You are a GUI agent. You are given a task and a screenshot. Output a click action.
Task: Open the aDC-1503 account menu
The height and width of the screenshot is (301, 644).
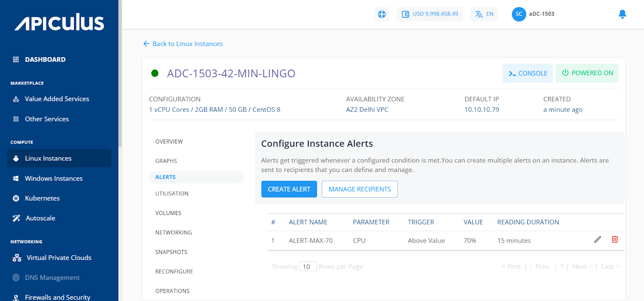click(x=541, y=14)
